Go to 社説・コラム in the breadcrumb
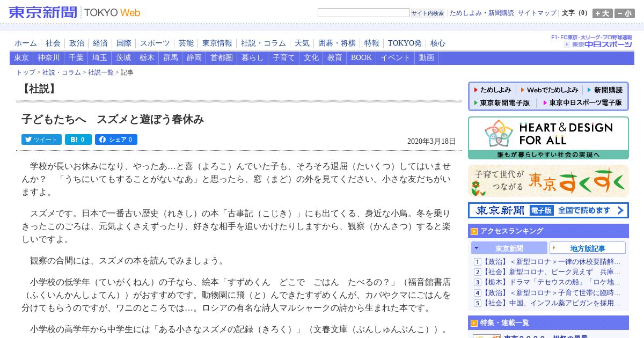The width and height of the screenshot is (644, 338). [62, 72]
